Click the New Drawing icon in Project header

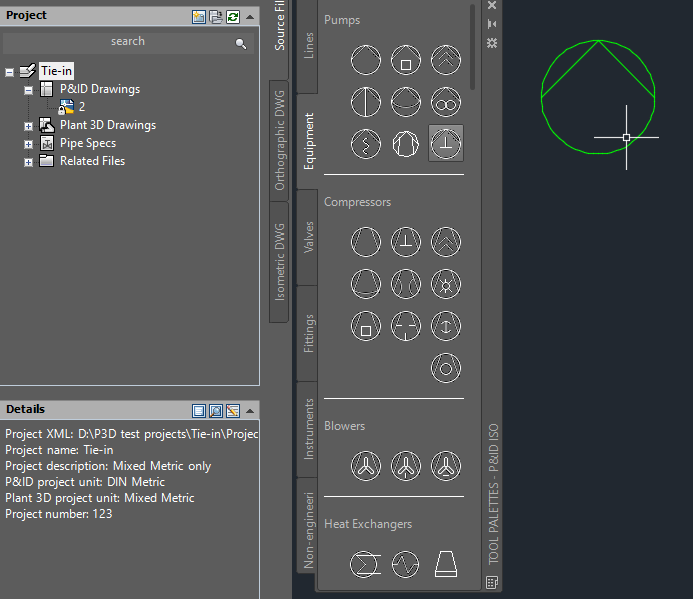pyautogui.click(x=199, y=17)
